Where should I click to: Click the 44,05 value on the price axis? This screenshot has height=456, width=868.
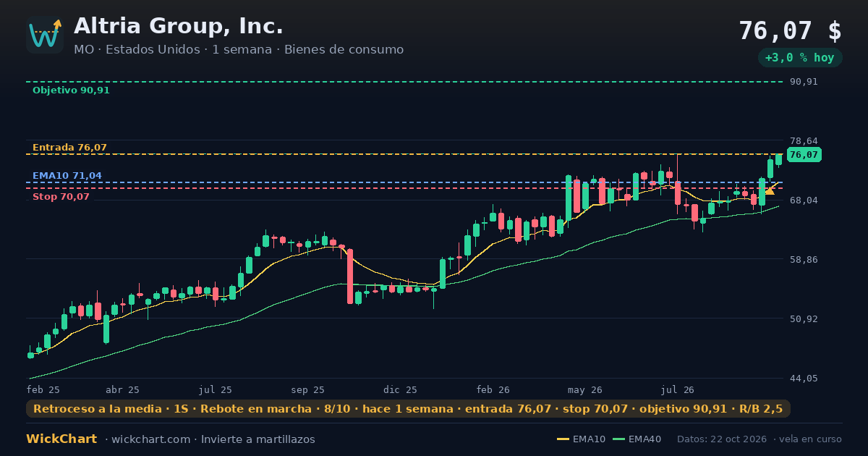pyautogui.click(x=804, y=378)
